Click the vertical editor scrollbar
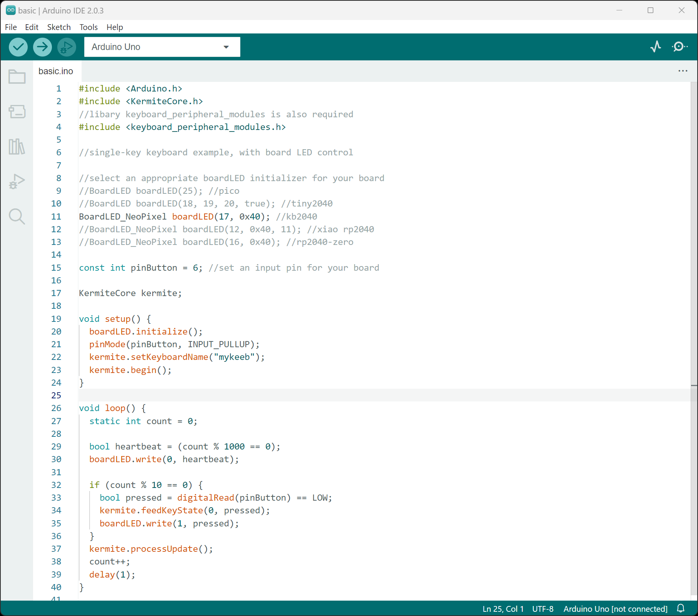Image resolution: width=698 pixels, height=616 pixels. (x=694, y=338)
